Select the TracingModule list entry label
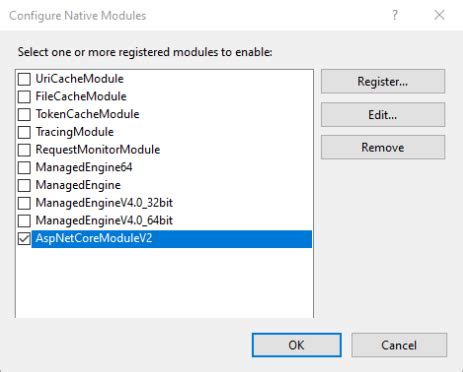The width and height of the screenshot is (463, 372). pos(75,132)
